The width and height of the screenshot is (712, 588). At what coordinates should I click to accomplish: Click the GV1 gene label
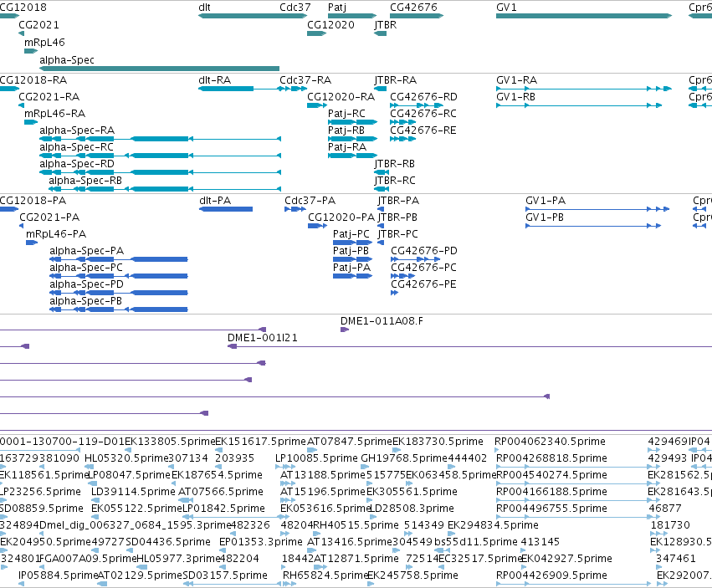click(x=506, y=8)
